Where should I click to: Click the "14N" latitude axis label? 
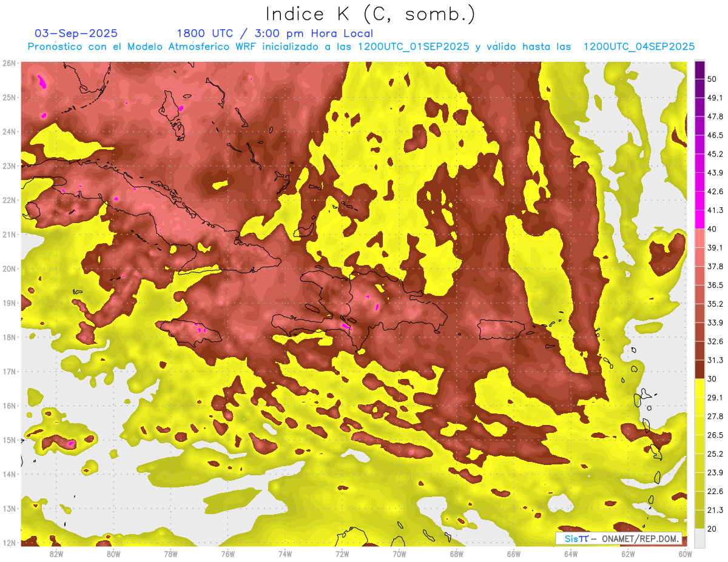pyautogui.click(x=9, y=474)
